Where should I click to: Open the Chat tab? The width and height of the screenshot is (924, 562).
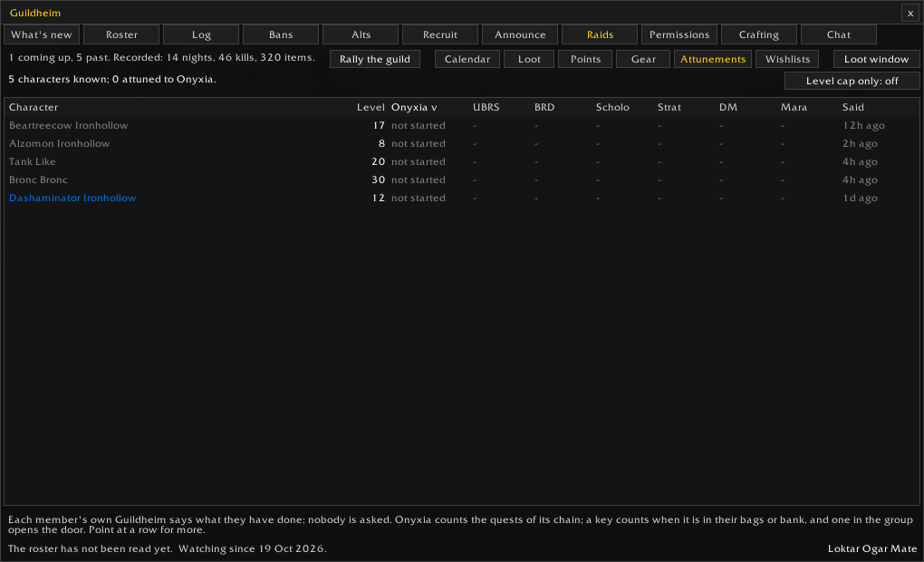point(839,34)
